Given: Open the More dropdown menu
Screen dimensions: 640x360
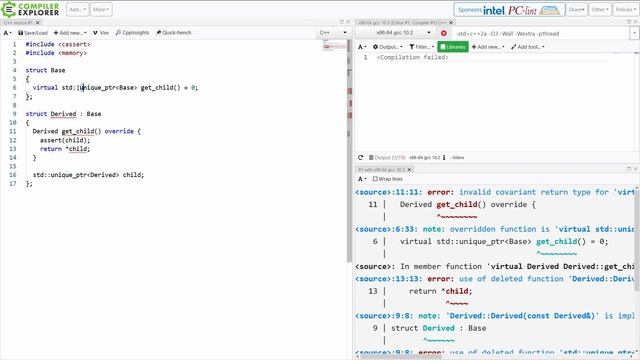Looking at the screenshot, I should pyautogui.click(x=101, y=9).
